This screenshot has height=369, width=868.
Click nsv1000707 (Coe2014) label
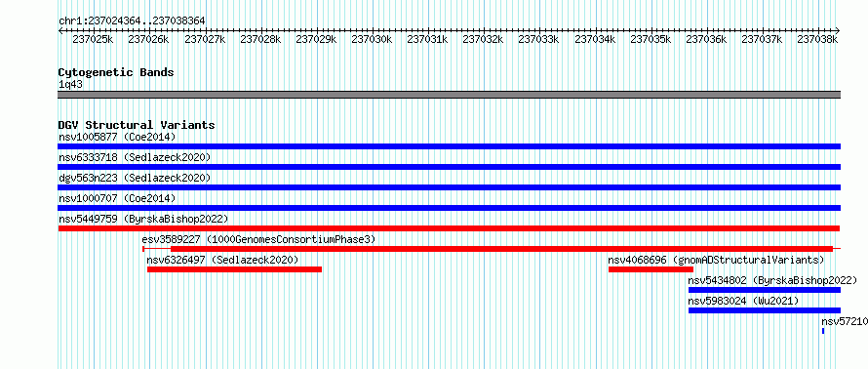(117, 198)
